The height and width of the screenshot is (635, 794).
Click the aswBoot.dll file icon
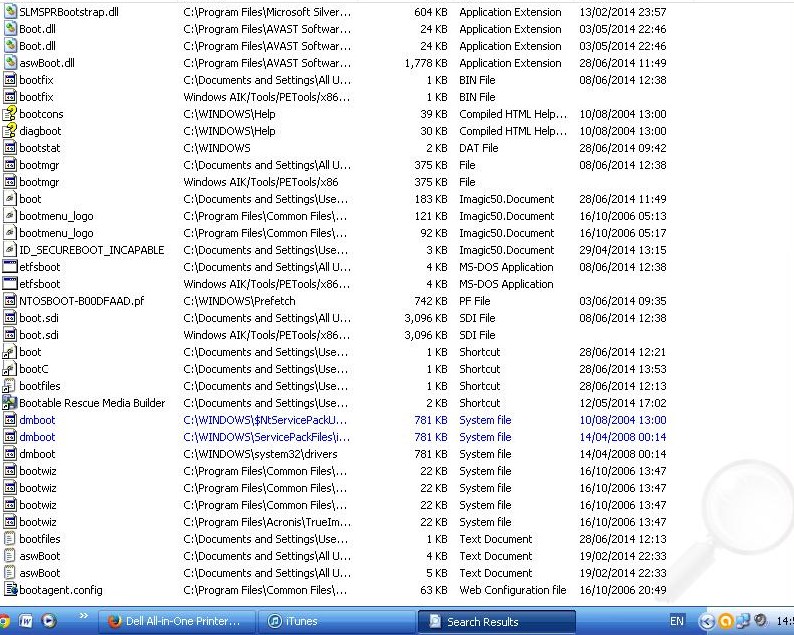click(x=10, y=63)
